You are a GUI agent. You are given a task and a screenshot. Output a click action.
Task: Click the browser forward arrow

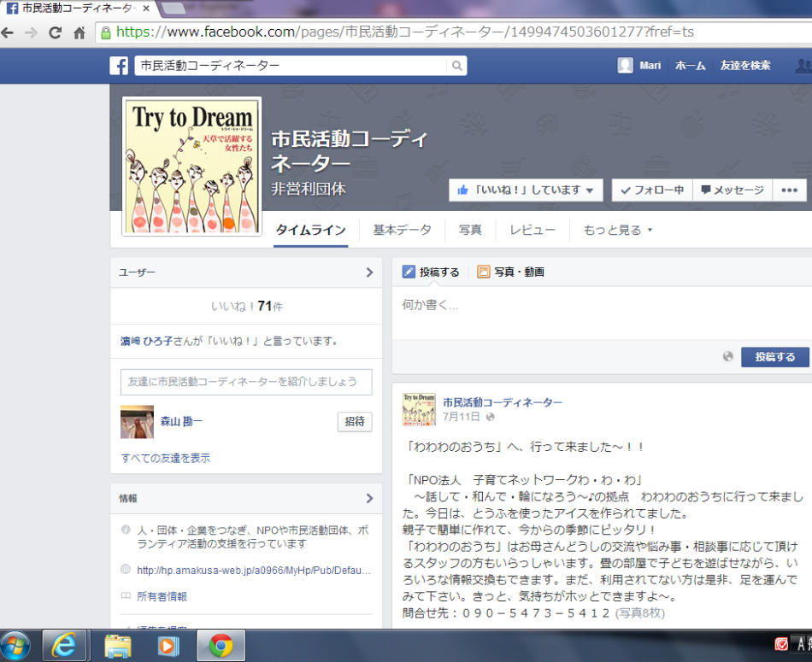tap(31, 33)
